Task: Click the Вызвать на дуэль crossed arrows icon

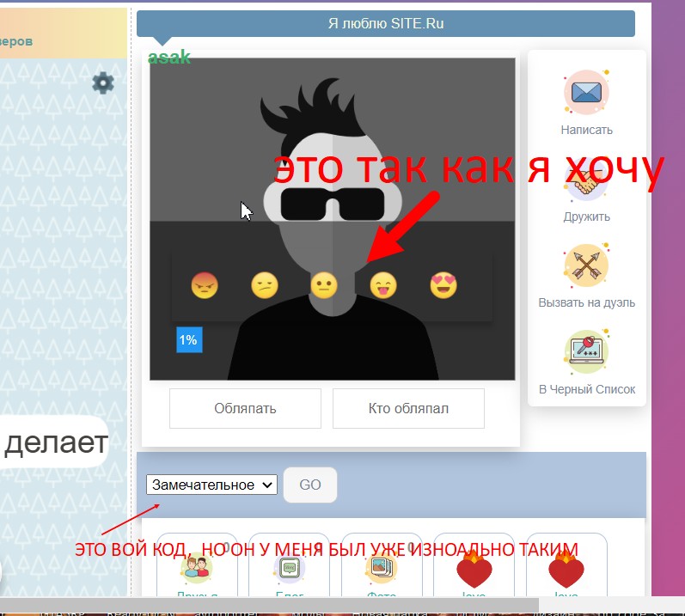Action: click(586, 265)
